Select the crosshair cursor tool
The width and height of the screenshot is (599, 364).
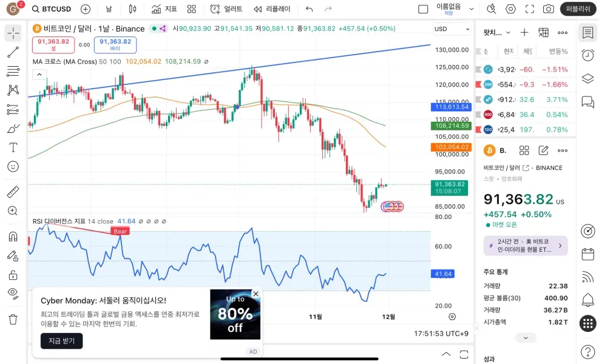(13, 33)
